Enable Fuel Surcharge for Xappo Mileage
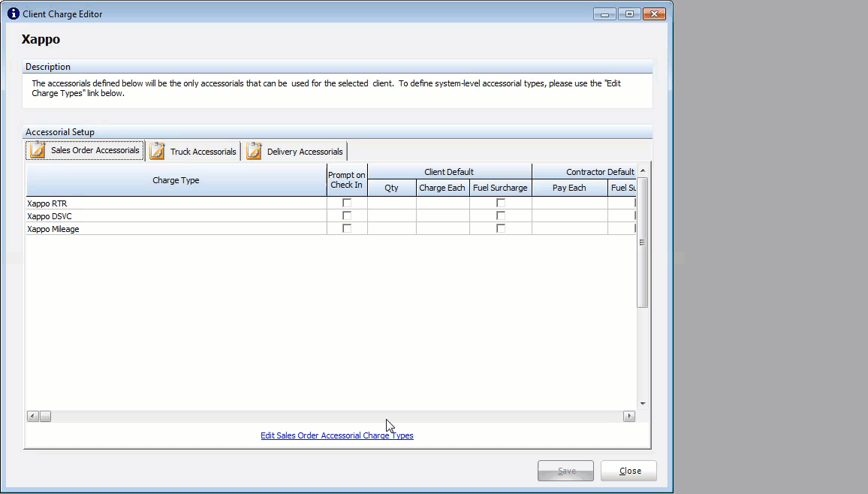Viewport: 868px width, 494px height. (500, 228)
